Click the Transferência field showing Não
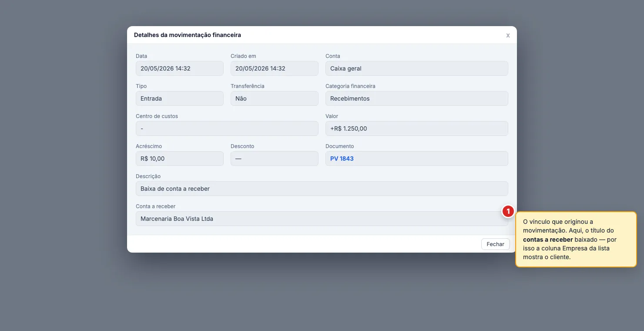This screenshot has width=644, height=331. (275, 98)
